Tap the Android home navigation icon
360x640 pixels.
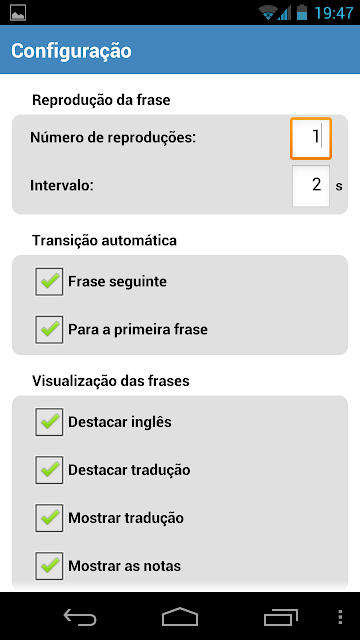coord(180,616)
